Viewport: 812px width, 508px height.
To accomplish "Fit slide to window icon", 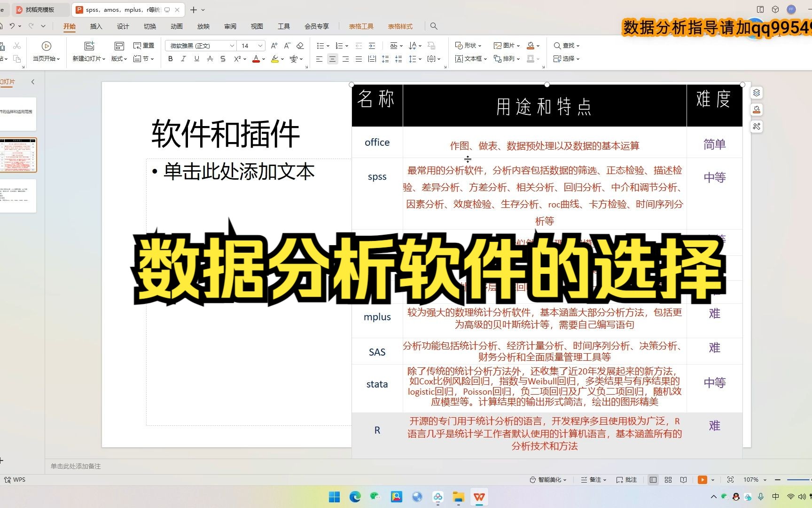I will pos(730,480).
